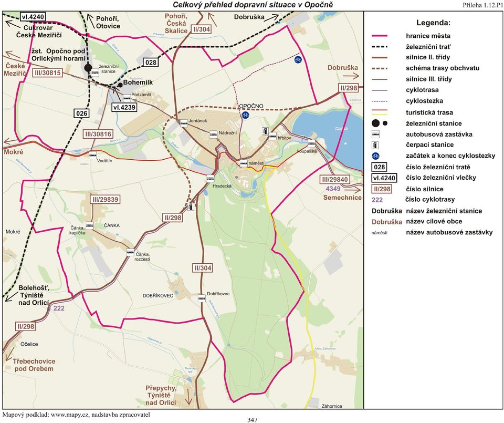Click cycle route number 222 on map

tap(59, 308)
